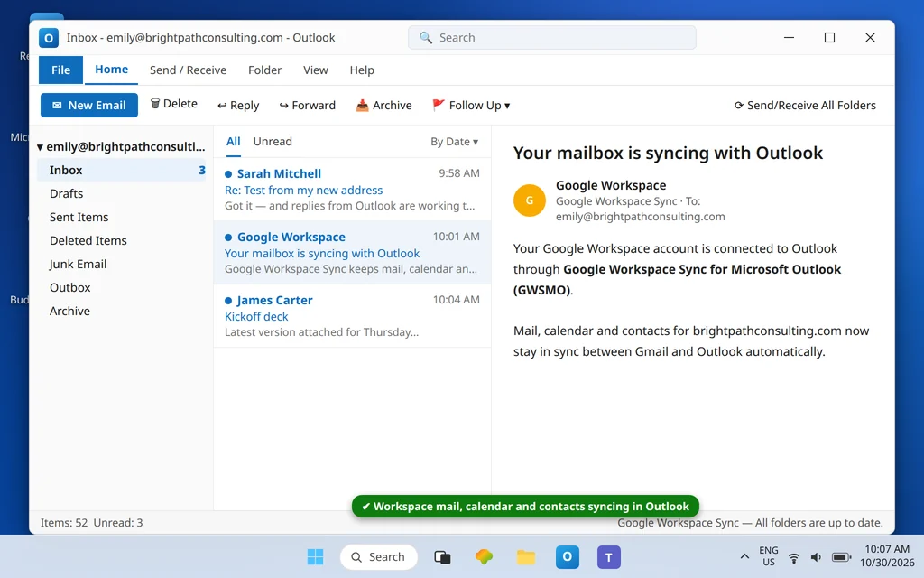The width and height of the screenshot is (924, 578).
Task: Open Teams from the taskbar
Action: pos(609,556)
